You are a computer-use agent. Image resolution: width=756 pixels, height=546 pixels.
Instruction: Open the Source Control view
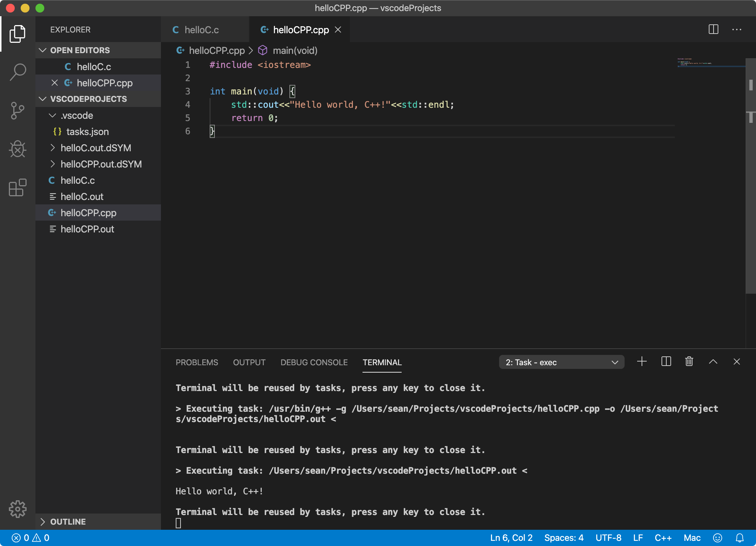coord(18,111)
